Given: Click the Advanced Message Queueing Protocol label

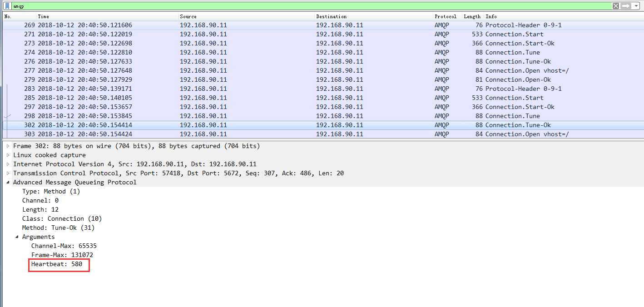Looking at the screenshot, I should 74,183.
